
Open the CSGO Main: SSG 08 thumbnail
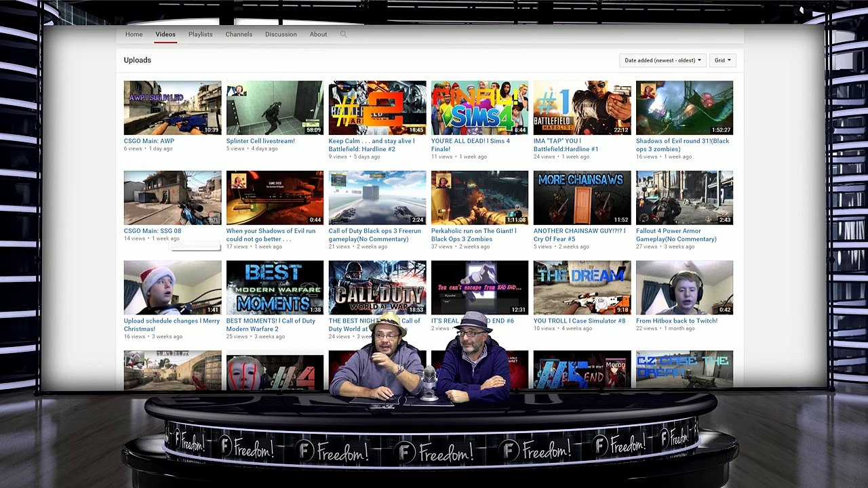coord(172,198)
